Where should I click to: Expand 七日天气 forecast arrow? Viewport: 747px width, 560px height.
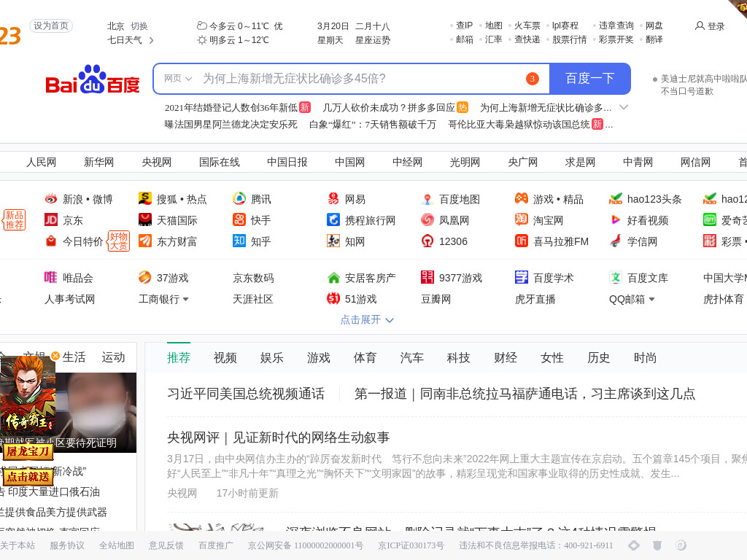152,41
